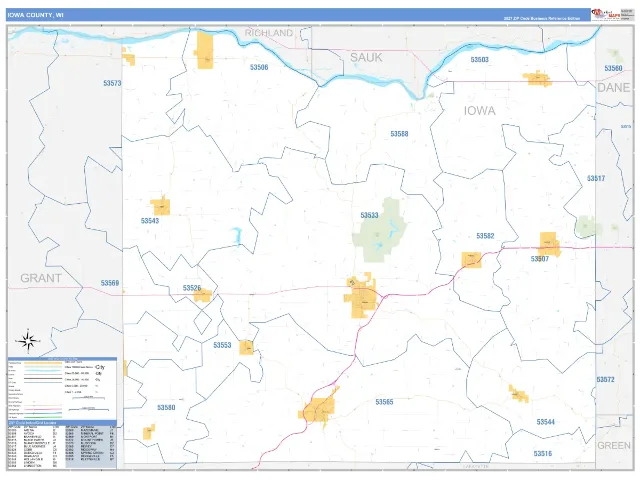Click the small blue lake near 53543

pos(237,236)
